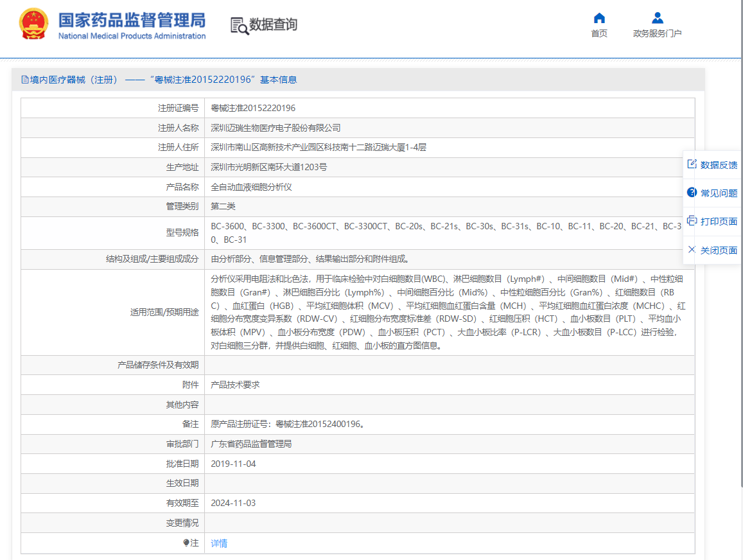
Task: Click the 国家药品监督管理局 site title
Action: click(132, 19)
